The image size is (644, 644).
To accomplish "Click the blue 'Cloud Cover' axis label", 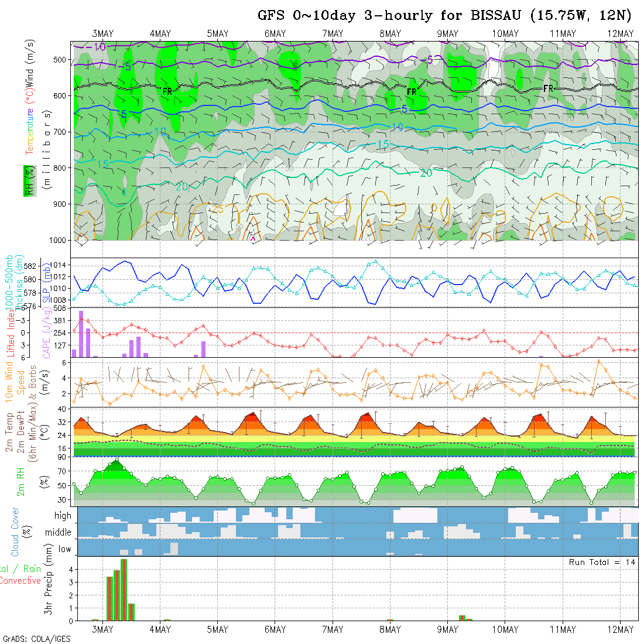I will 15,532.
